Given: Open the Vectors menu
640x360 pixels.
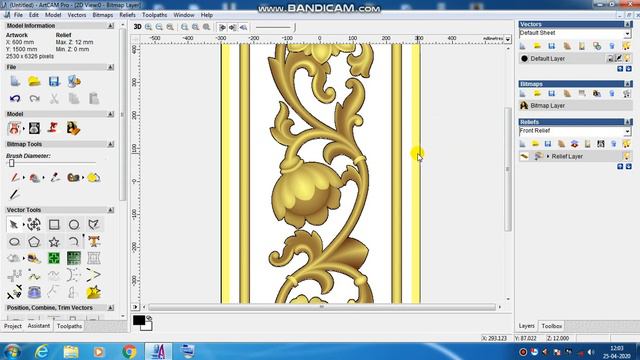Looking at the screenshot, I should coord(77,15).
